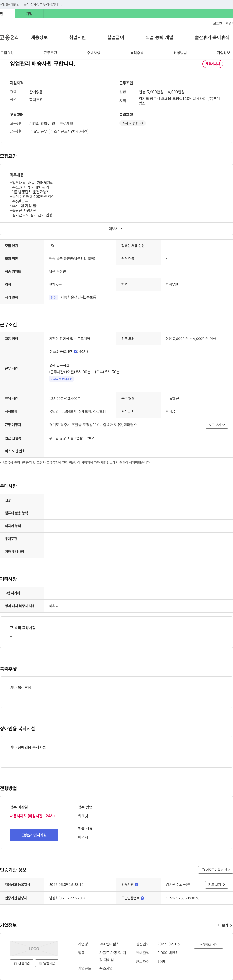Select 이력서 required document text
This screenshot has height=980, width=233.
83,837
